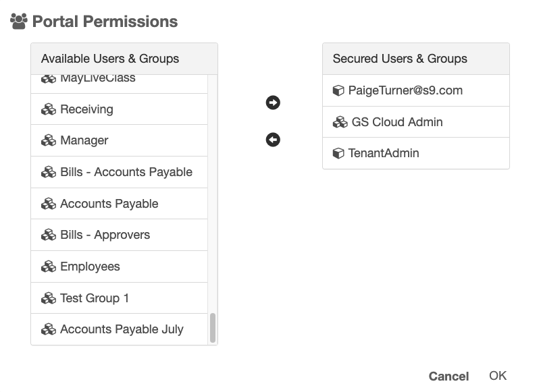The image size is (539, 392).
Task: Select PaigeTurner@s9.com secured user
Action: coord(405,90)
